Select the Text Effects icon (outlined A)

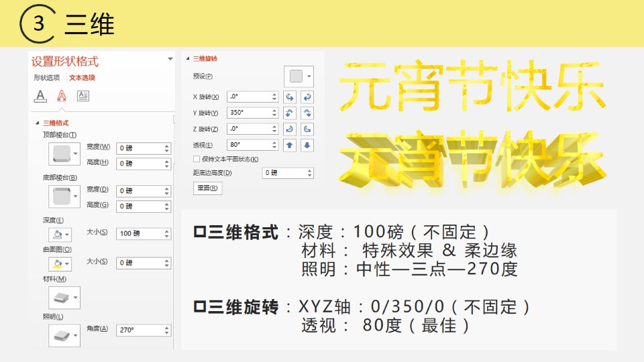point(62,96)
